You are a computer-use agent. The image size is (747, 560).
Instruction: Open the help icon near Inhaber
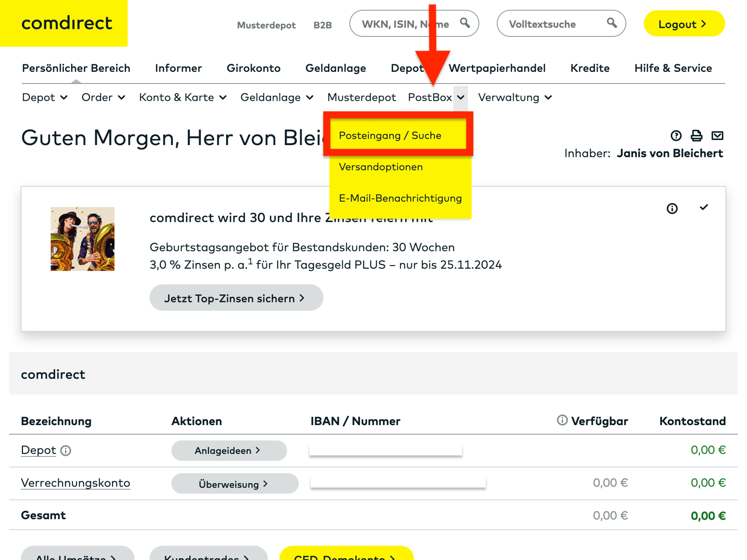(676, 136)
